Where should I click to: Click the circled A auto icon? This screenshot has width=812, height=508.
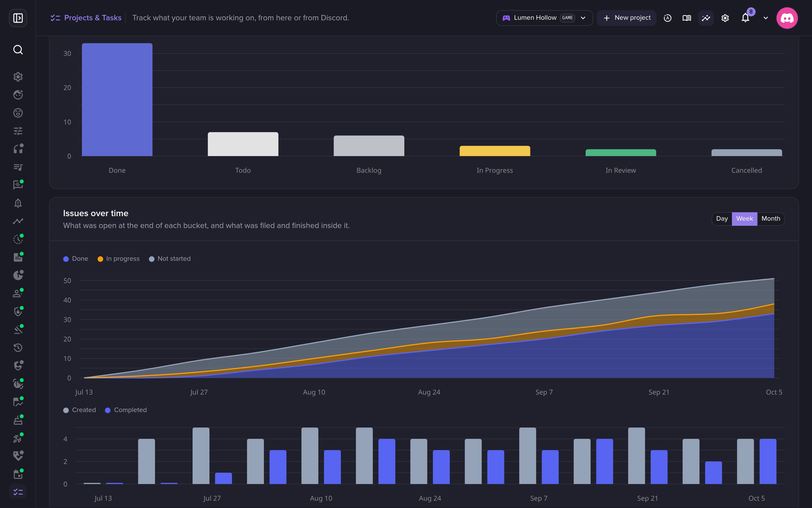[667, 18]
